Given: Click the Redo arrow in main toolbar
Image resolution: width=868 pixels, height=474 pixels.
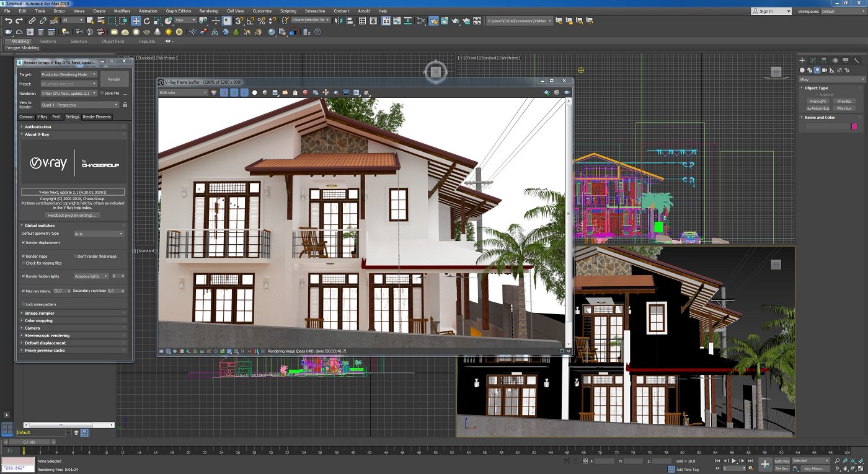Looking at the screenshot, I should pos(19,20).
